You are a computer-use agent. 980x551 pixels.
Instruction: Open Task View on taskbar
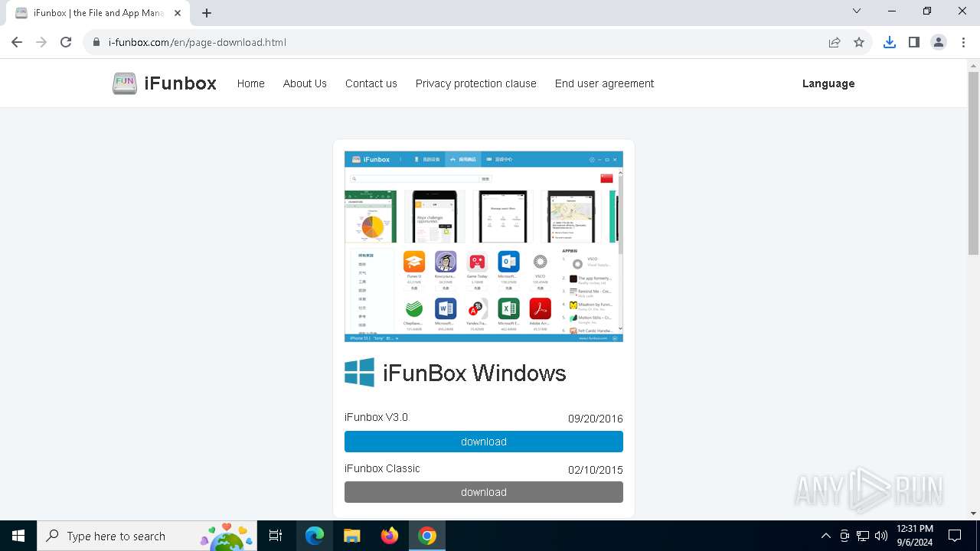(276, 536)
